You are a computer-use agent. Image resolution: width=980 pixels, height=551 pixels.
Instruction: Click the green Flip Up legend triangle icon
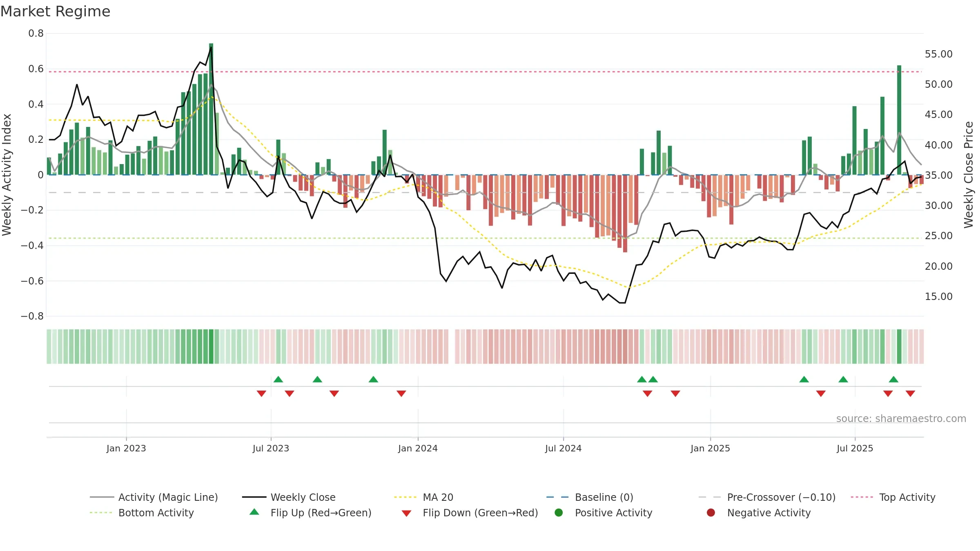(x=254, y=512)
